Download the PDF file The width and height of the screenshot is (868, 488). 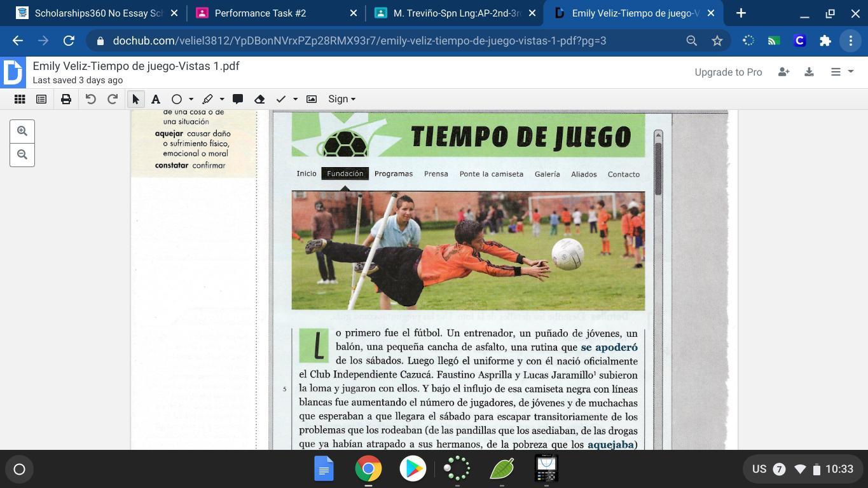click(809, 72)
